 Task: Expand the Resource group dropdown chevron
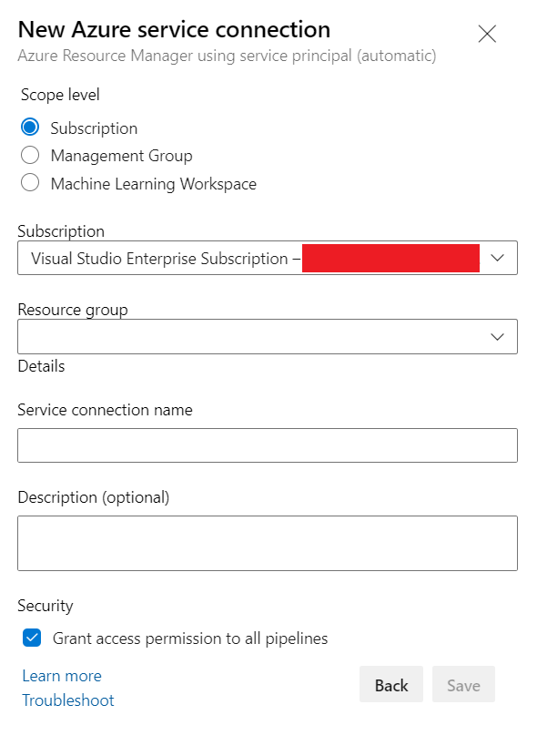[x=497, y=336]
